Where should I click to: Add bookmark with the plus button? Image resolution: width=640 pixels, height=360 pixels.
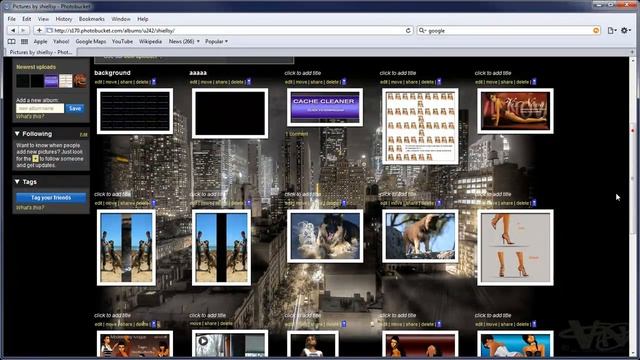(x=39, y=31)
